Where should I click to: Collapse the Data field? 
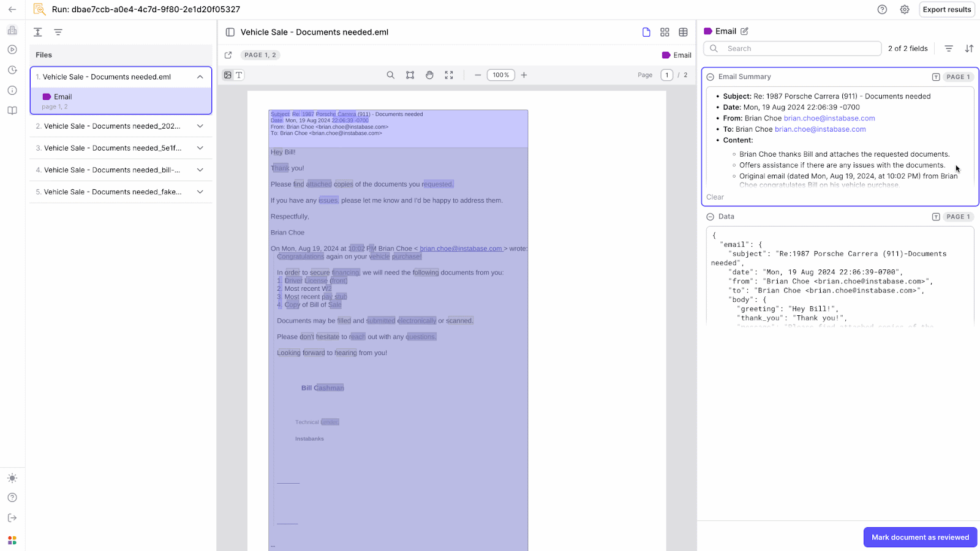pos(710,217)
